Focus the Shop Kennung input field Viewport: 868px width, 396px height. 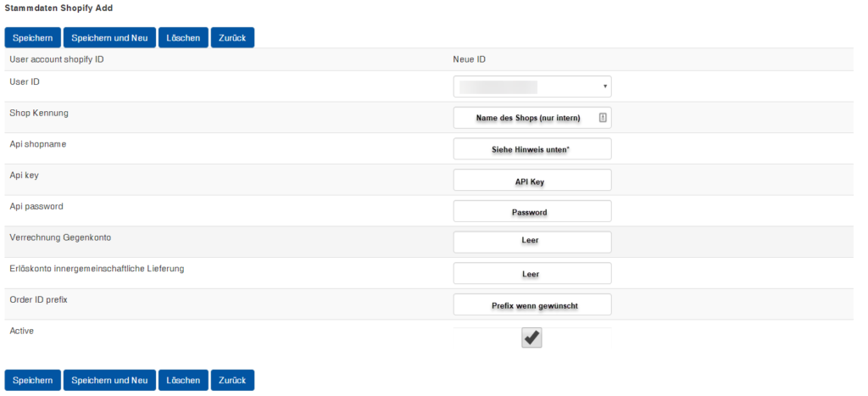532,117
